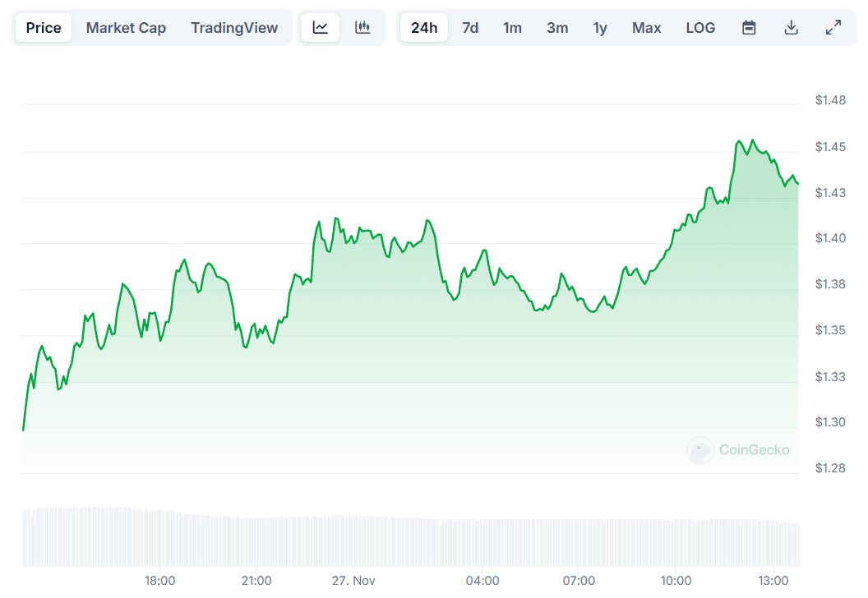Click the $1.45 price axis label
The height and width of the screenshot is (598, 868).
click(x=830, y=146)
